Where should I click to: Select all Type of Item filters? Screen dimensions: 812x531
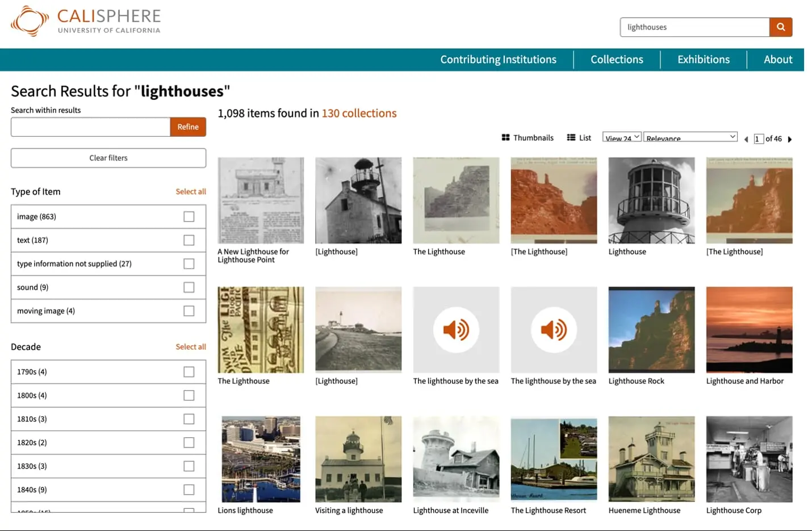tap(191, 191)
